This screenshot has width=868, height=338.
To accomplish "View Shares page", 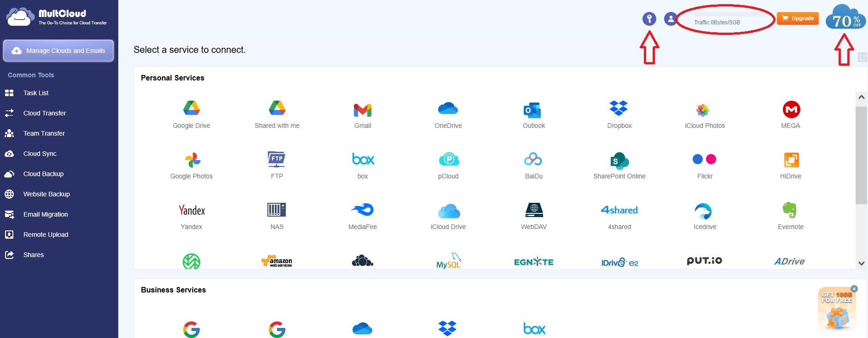I will [34, 255].
